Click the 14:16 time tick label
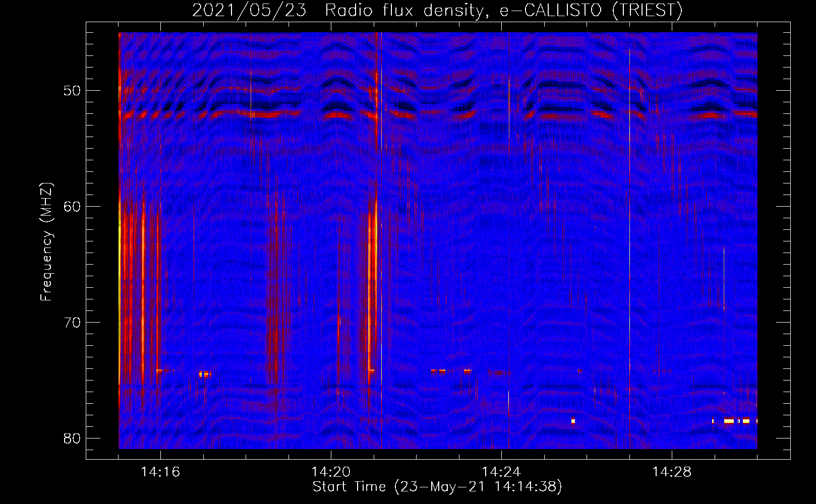 point(160,472)
